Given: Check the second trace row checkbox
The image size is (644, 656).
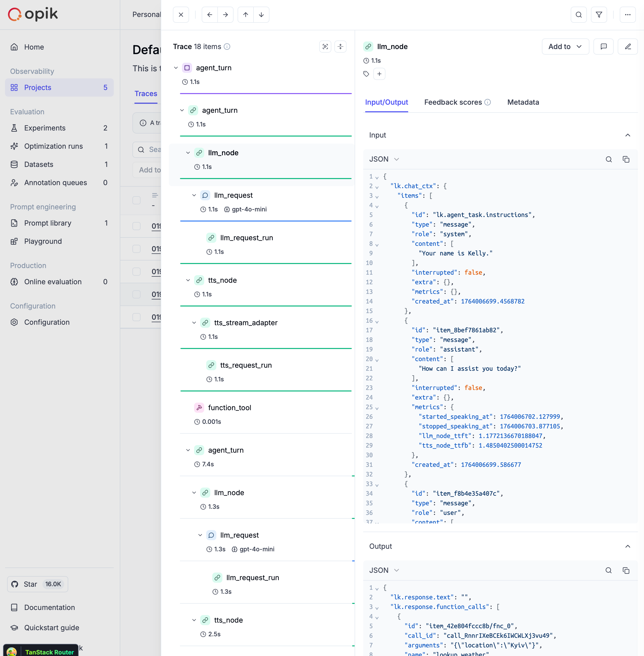Looking at the screenshot, I should pos(136,248).
